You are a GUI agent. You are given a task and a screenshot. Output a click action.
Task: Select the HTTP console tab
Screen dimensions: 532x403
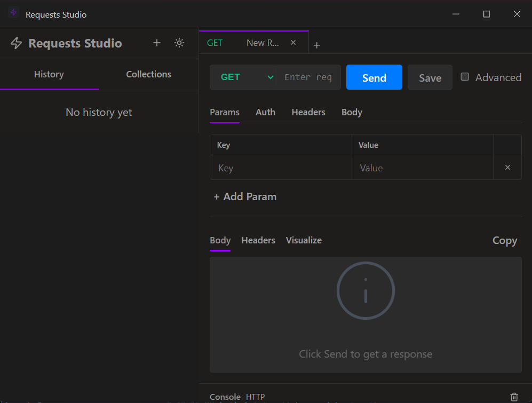[x=256, y=397]
